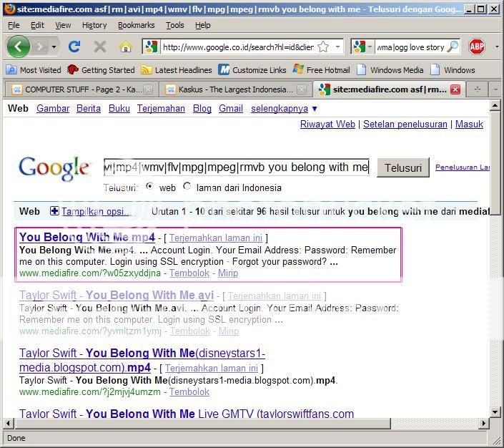Open the list all tabs dropdown
The image size is (504, 448).
[495, 89]
